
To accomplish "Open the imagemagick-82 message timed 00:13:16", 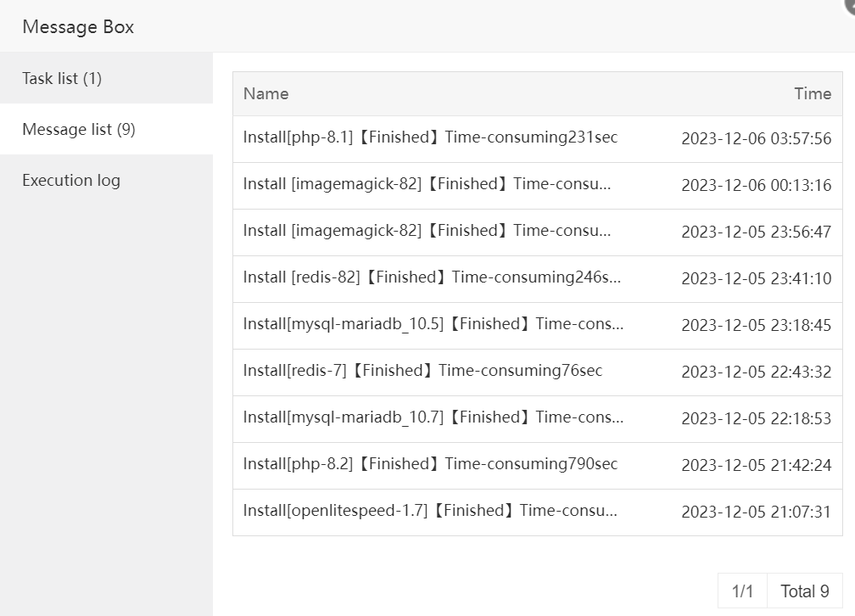I will [x=427, y=184].
